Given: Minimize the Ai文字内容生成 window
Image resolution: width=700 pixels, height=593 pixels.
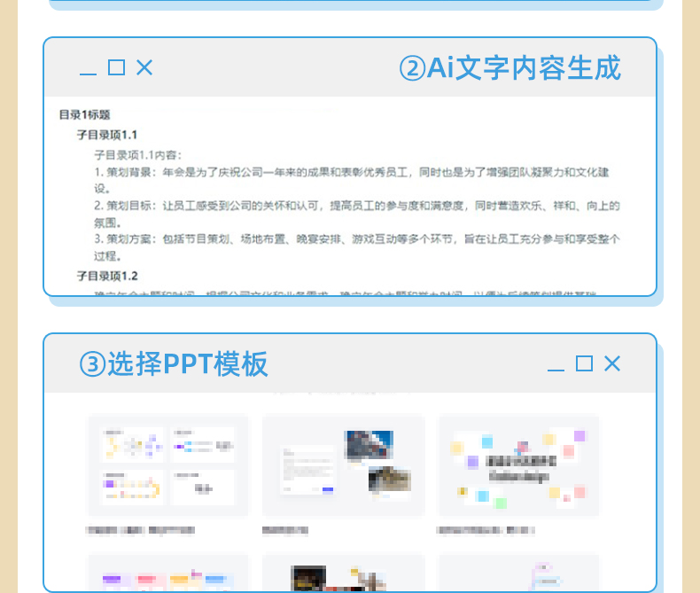Looking at the screenshot, I should pyautogui.click(x=88, y=71).
